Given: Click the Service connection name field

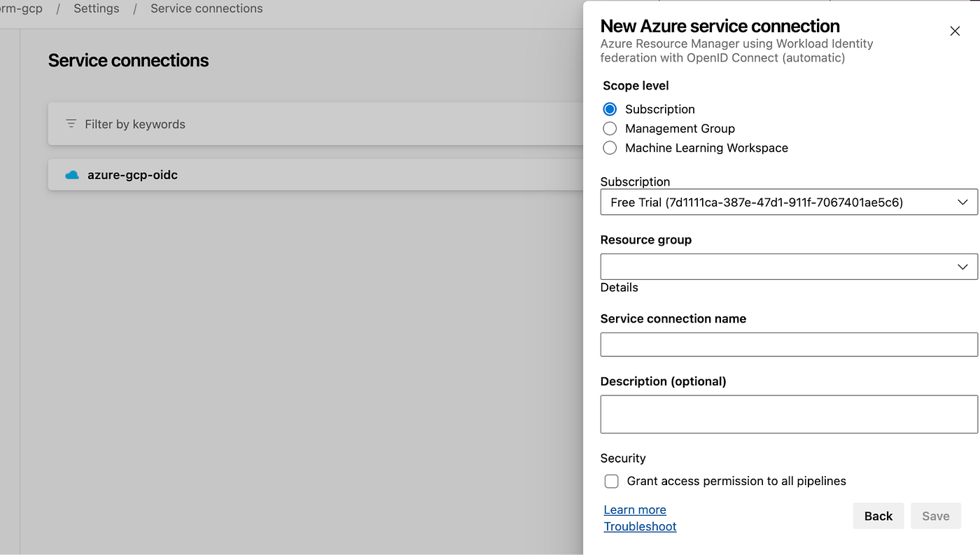Looking at the screenshot, I should (x=788, y=344).
